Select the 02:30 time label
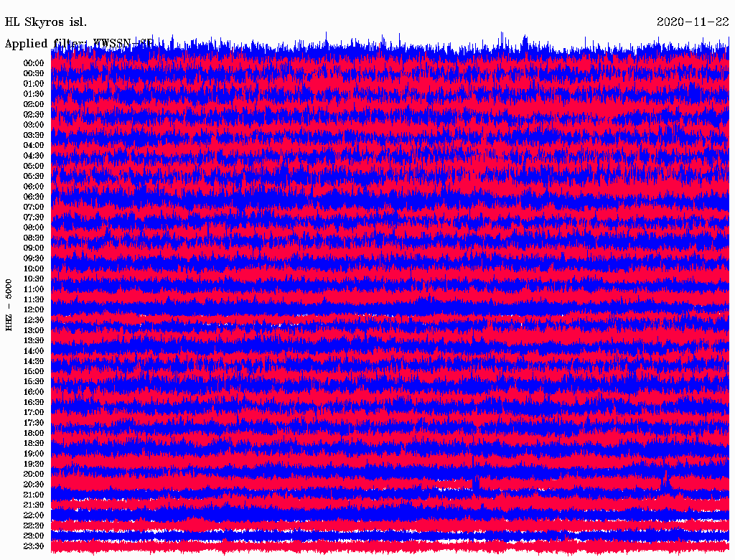735x560 pixels. (34, 115)
